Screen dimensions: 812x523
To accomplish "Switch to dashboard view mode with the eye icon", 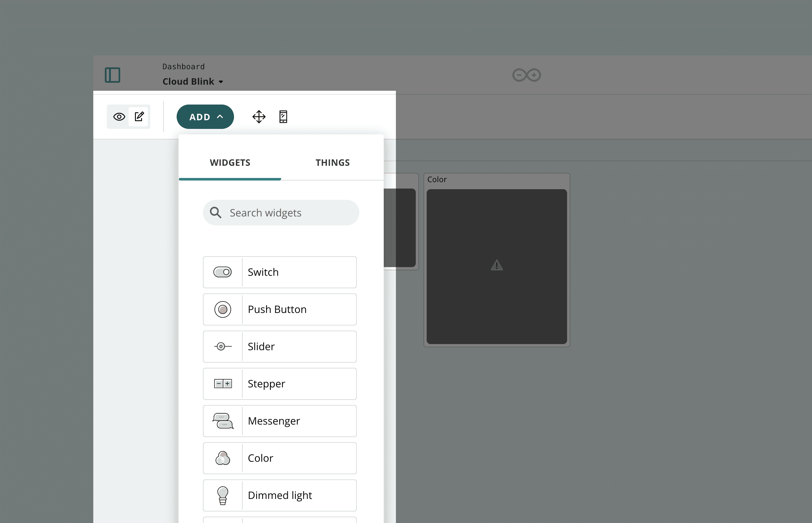I will [119, 116].
